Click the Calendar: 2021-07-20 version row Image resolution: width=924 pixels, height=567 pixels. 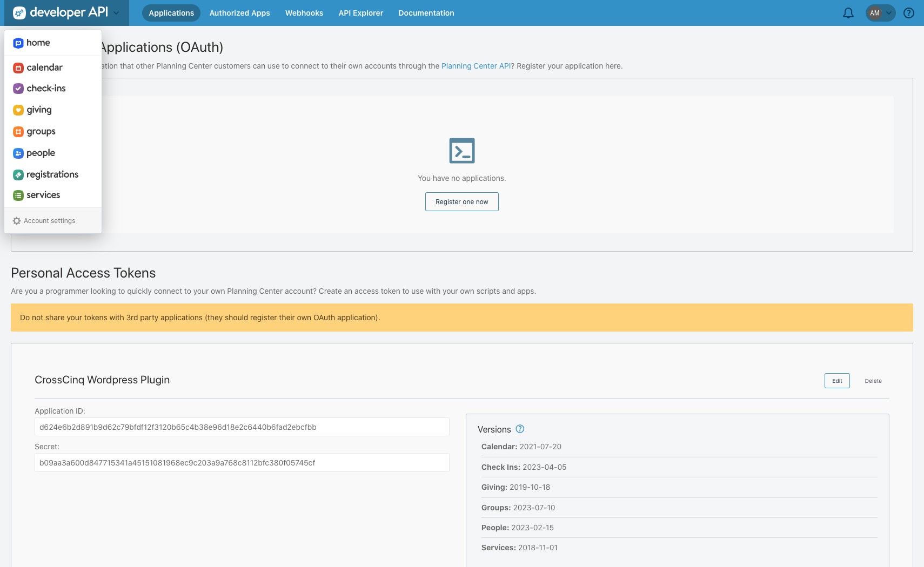click(x=679, y=447)
